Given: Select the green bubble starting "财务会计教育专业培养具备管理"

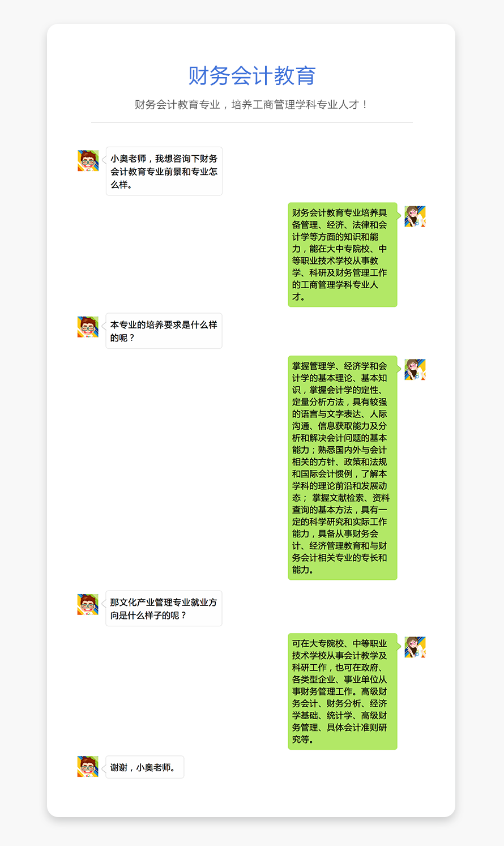Looking at the screenshot, I should 343,255.
